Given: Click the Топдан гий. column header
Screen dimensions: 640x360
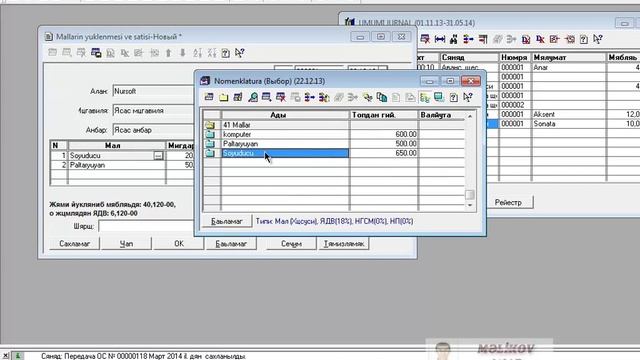Looking at the screenshot, I should 384,115.
